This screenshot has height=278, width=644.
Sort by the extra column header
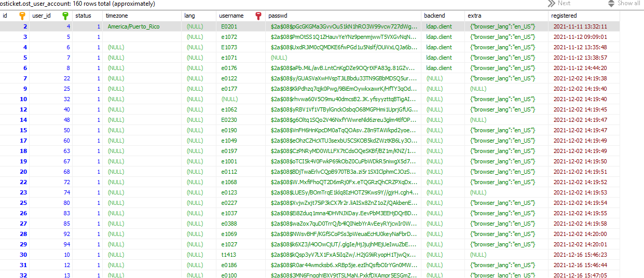tap(474, 16)
